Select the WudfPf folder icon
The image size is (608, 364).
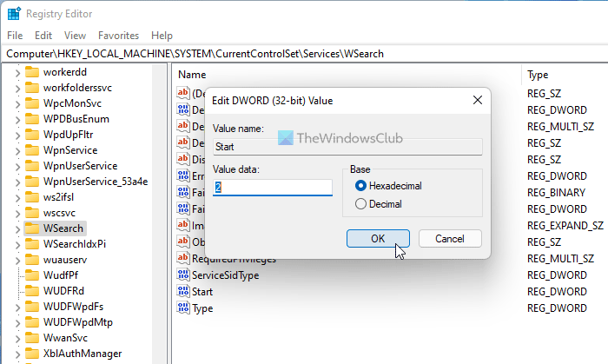(x=32, y=275)
